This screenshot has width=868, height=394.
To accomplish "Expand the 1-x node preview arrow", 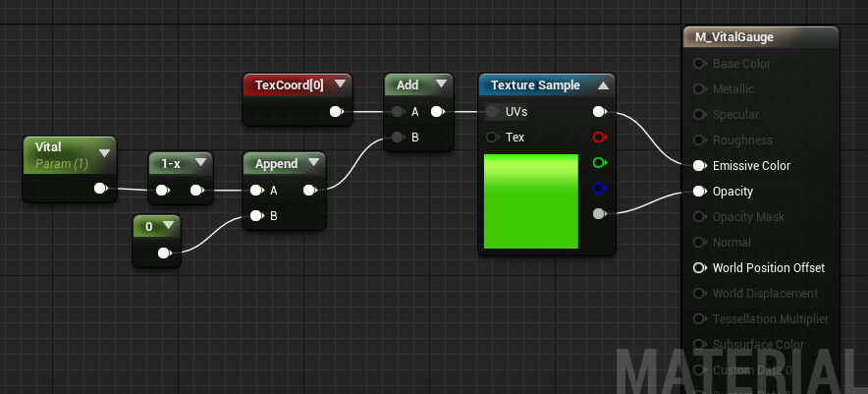I will pos(201,163).
